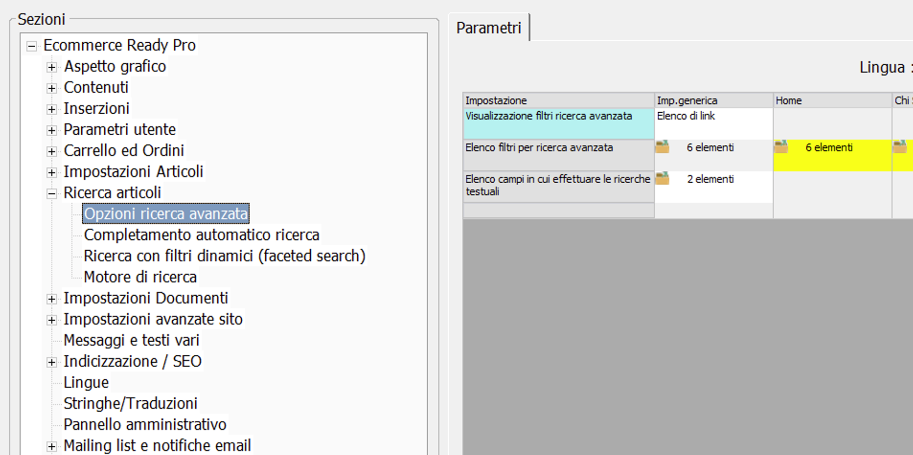913x455 pixels.
Task: Select Motore di ricerca in the tree
Action: pos(140,277)
